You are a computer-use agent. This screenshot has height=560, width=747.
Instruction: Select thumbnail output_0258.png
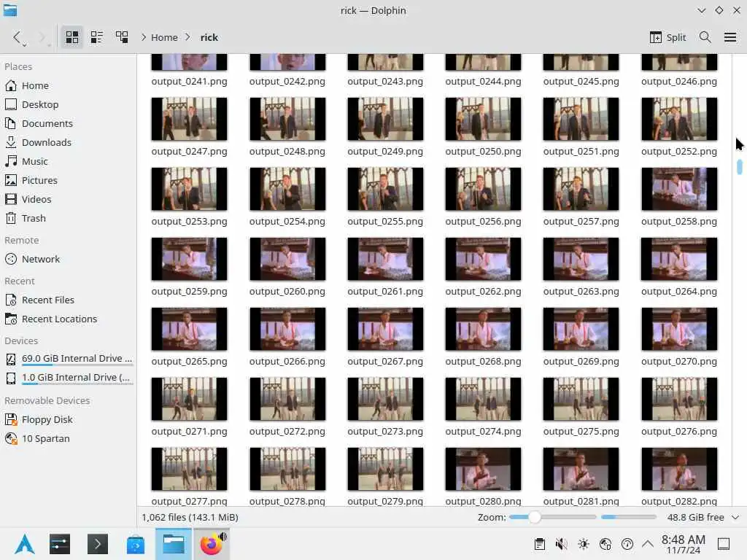click(x=679, y=189)
